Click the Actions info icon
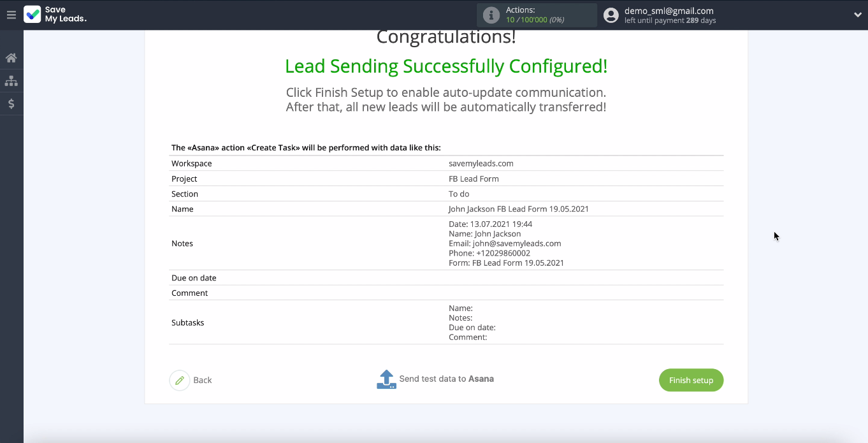Image resolution: width=868 pixels, height=443 pixels. tap(491, 15)
